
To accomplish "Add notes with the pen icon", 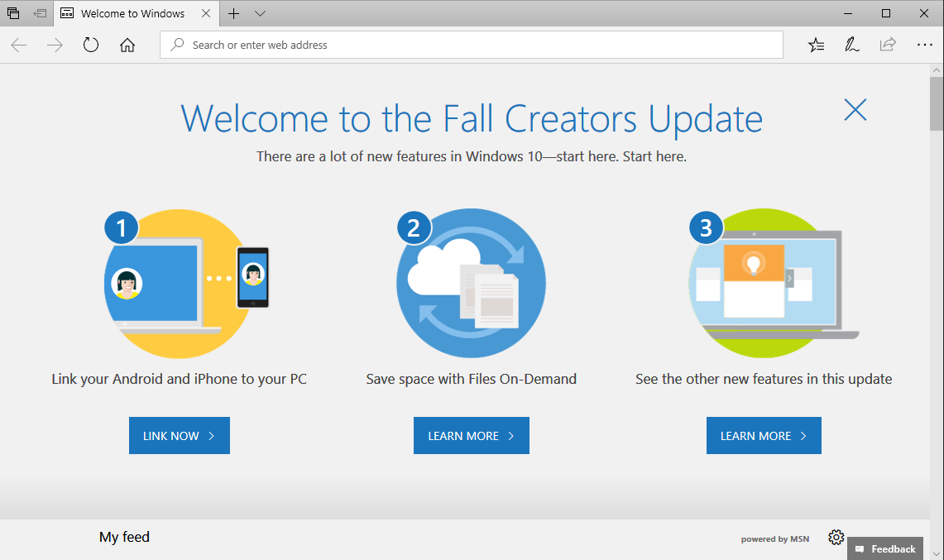I will pyautogui.click(x=852, y=45).
